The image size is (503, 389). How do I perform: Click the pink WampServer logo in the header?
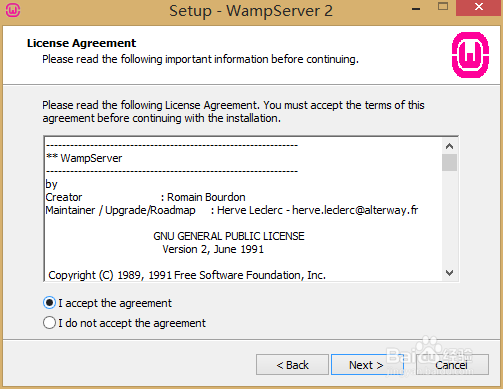(x=470, y=55)
